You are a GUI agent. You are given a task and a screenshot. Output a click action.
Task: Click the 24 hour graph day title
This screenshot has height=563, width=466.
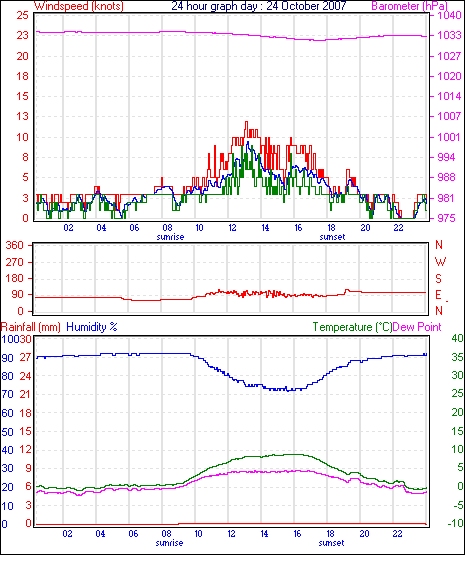point(258,6)
